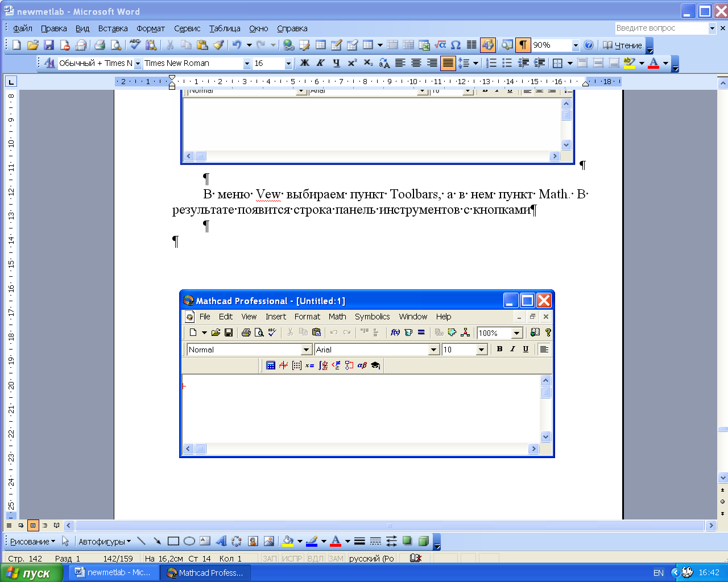The height and width of the screenshot is (582, 728).
Task: Apply bulleted list formatting
Action: coord(507,63)
